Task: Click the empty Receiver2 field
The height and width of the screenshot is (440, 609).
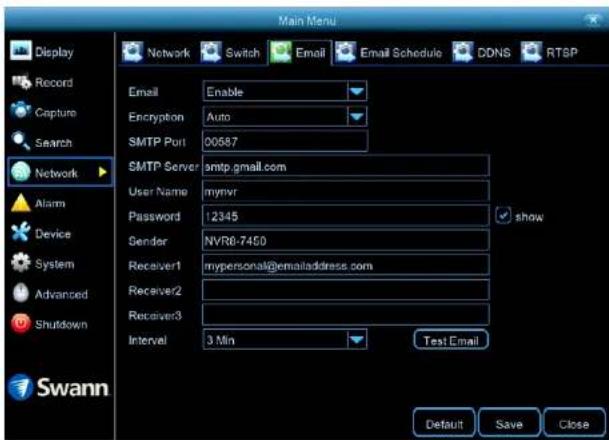Action: 346,290
